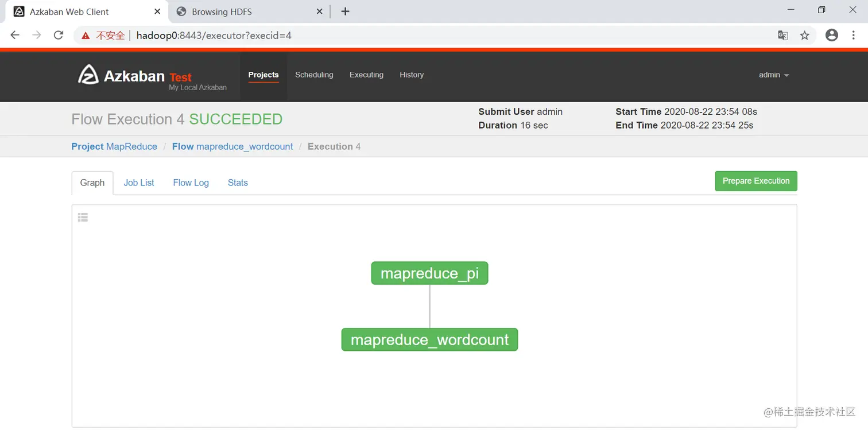Click the End Time value 2020-08-22 23:54 25s

(707, 125)
